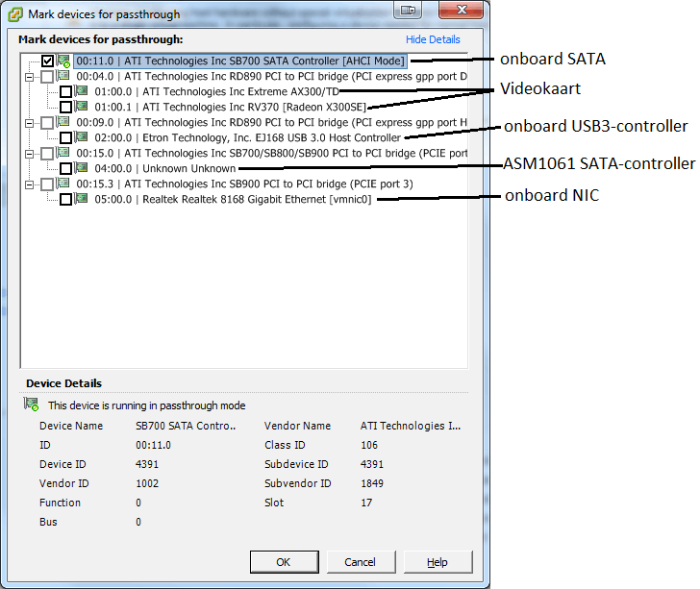Click the card icon beside Etron EJ168 controller

pyautogui.click(x=81, y=137)
